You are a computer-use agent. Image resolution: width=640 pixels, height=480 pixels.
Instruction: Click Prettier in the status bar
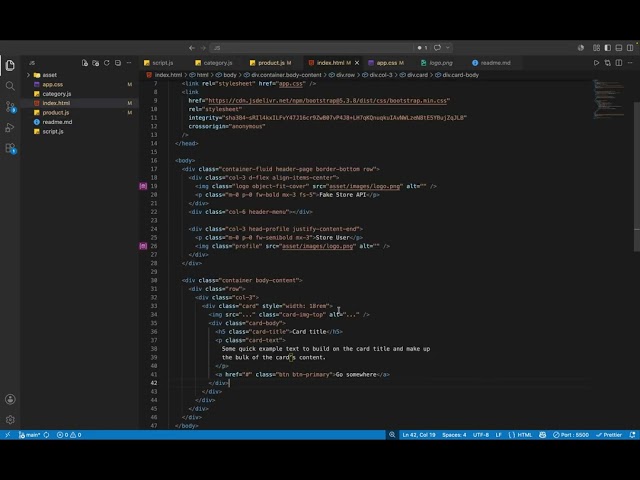[609, 435]
